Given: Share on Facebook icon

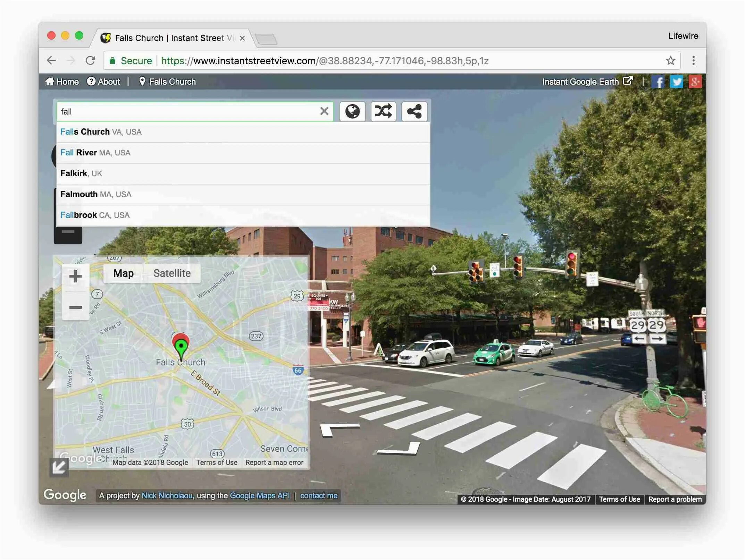Looking at the screenshot, I should click(x=658, y=82).
